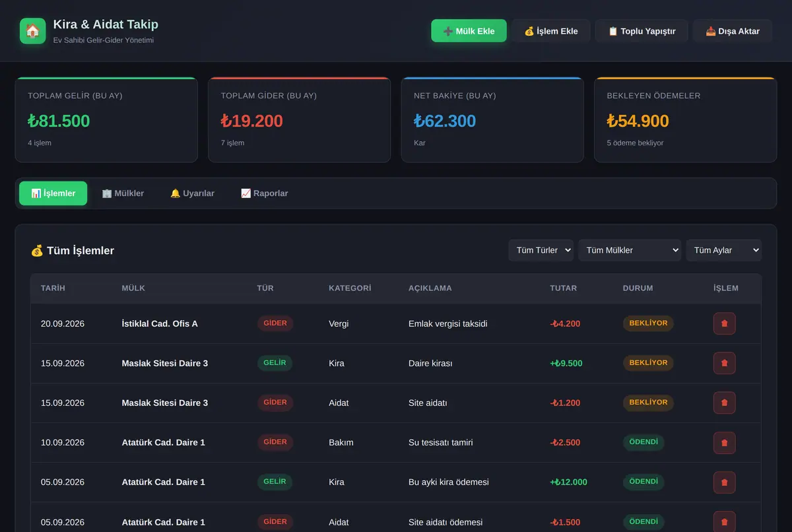The height and width of the screenshot is (532, 792).
Task: Click the house logo icon
Action: pos(33,31)
